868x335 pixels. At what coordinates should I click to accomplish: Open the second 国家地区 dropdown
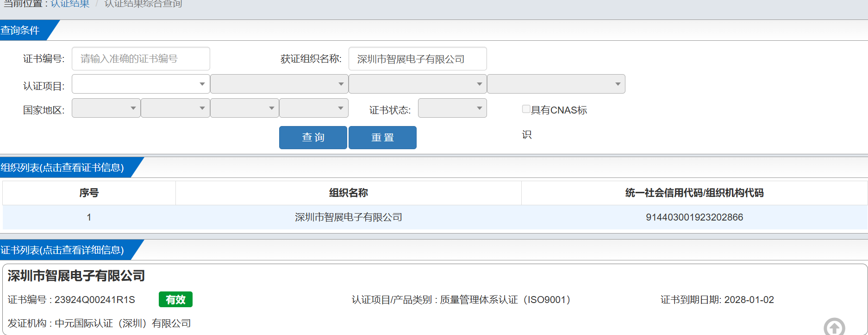(175, 108)
